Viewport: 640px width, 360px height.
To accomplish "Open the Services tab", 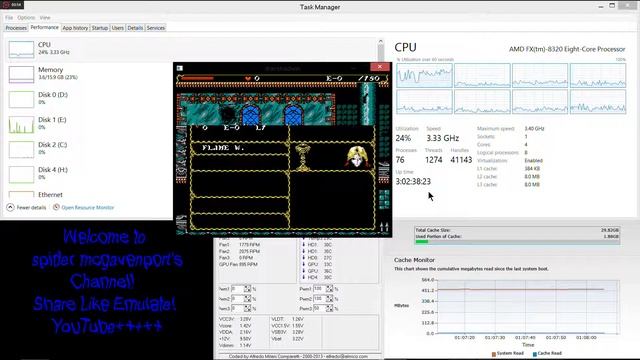I will (x=156, y=28).
